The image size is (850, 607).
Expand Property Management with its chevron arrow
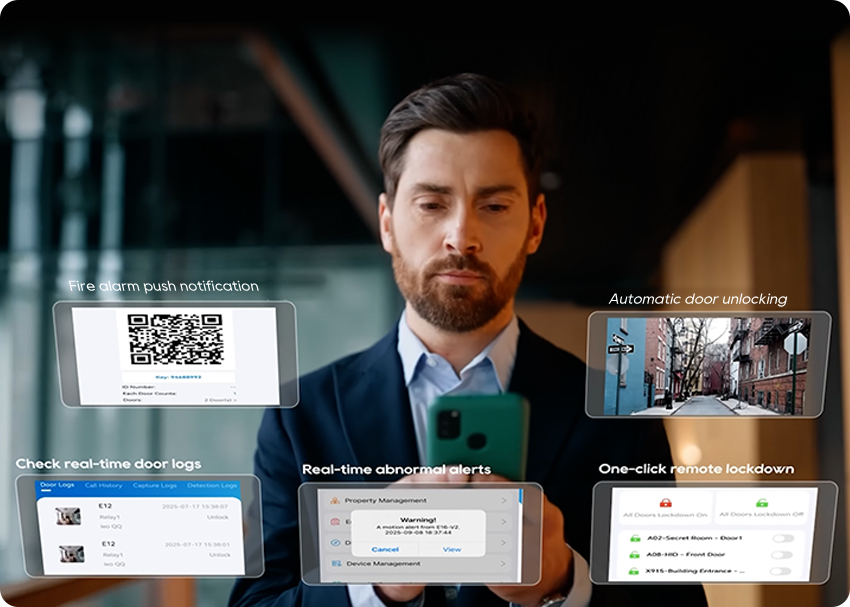[x=503, y=500]
